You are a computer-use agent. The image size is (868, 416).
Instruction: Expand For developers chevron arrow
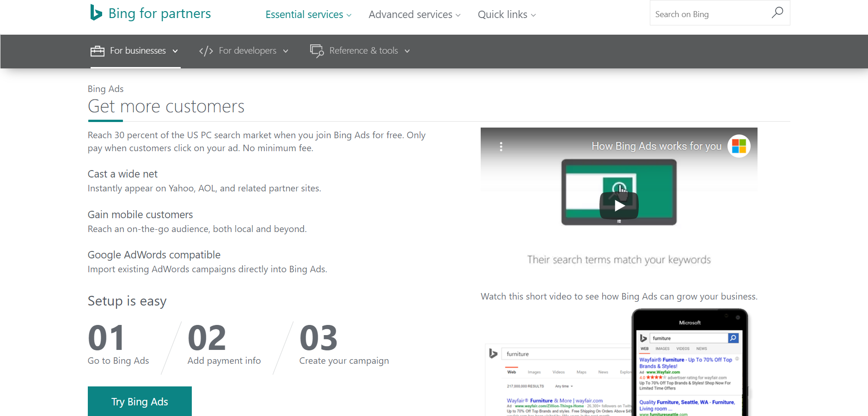286,51
